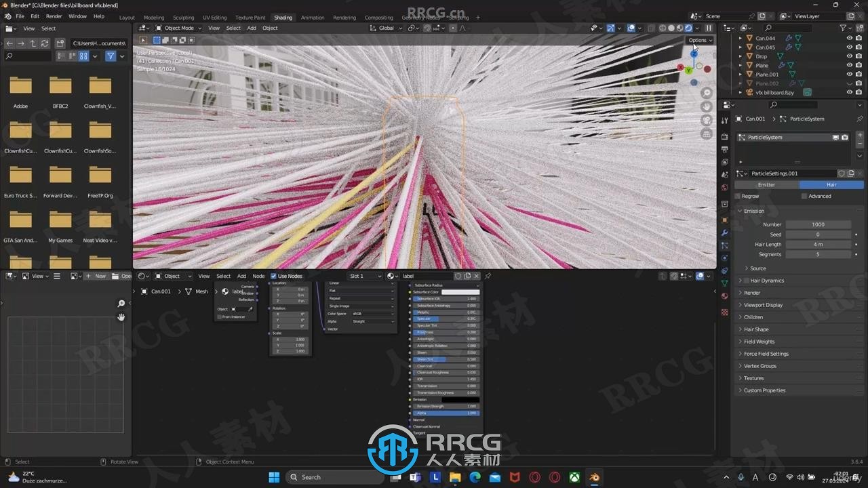Image resolution: width=868 pixels, height=488 pixels.
Task: Open the Global transform orientation dropdown
Action: coord(387,28)
